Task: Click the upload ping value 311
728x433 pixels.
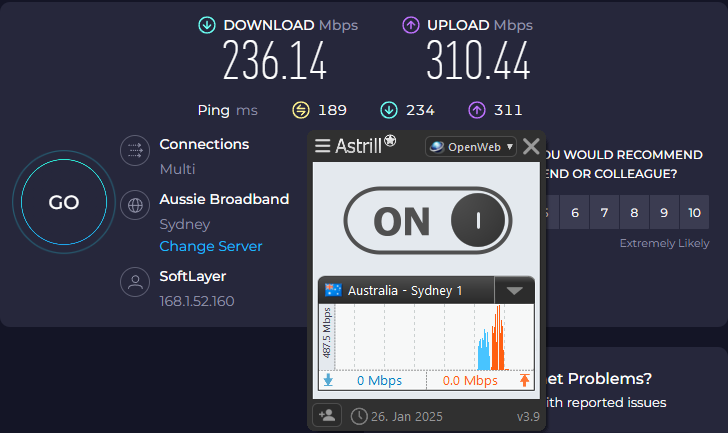Action: [x=508, y=110]
